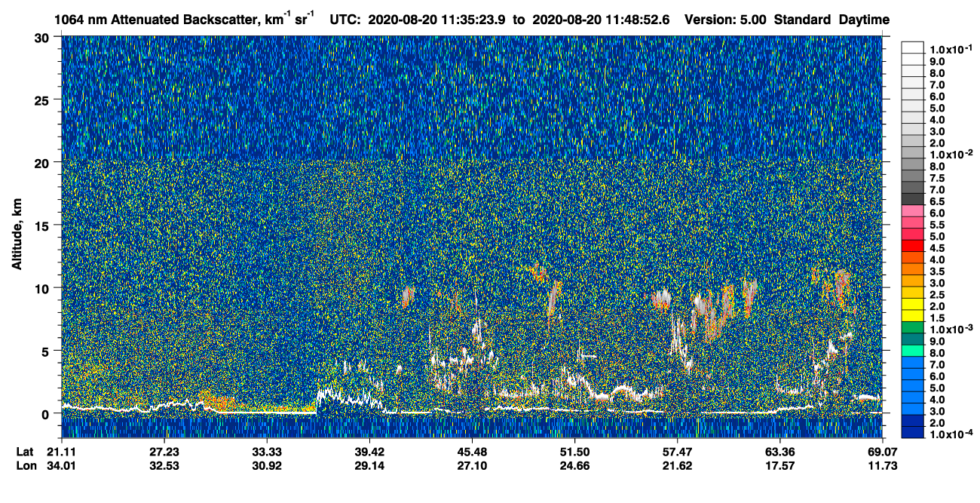
Task: Click longitude value "34.01"
Action: [62, 465]
